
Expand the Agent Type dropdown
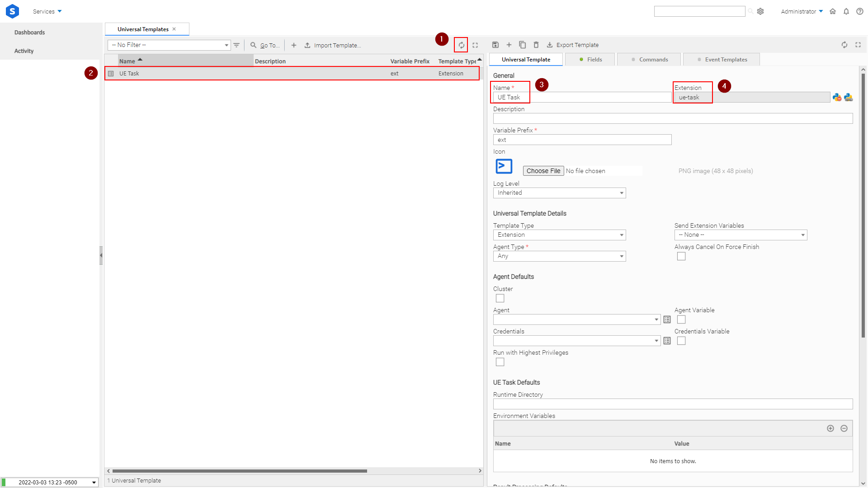[x=559, y=256]
